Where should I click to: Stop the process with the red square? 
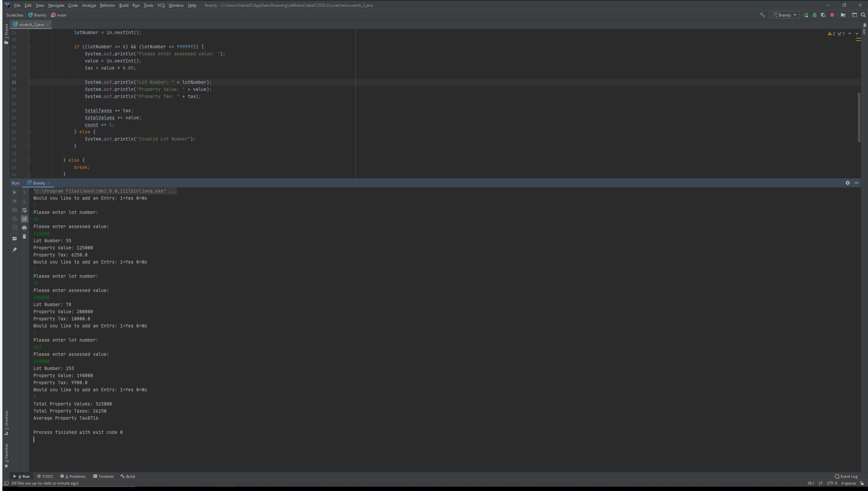tap(832, 15)
